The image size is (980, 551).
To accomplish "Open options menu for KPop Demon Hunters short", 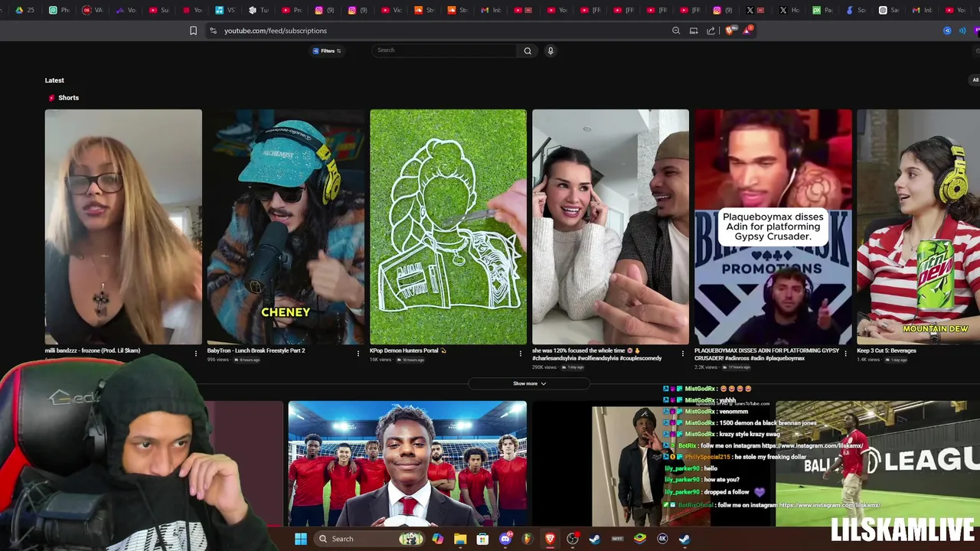I will coord(521,354).
